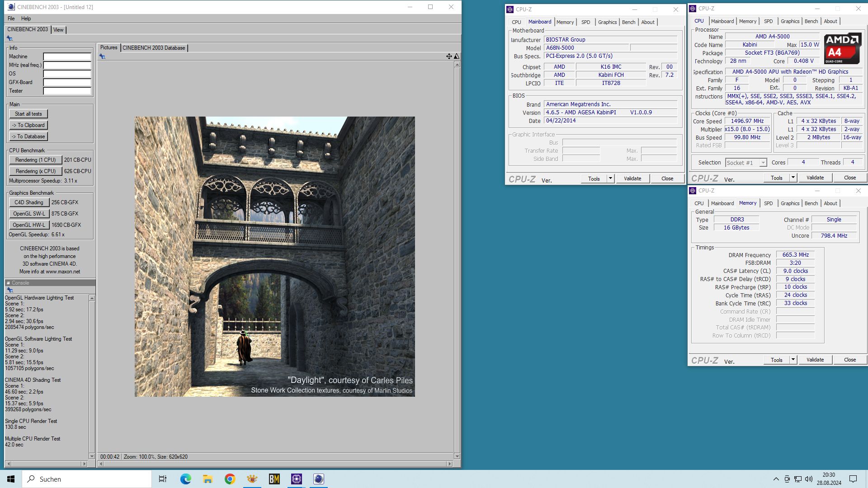Click the triangle icon next to the crosshair in the Pictures panel
The width and height of the screenshot is (868, 488).
tap(457, 56)
